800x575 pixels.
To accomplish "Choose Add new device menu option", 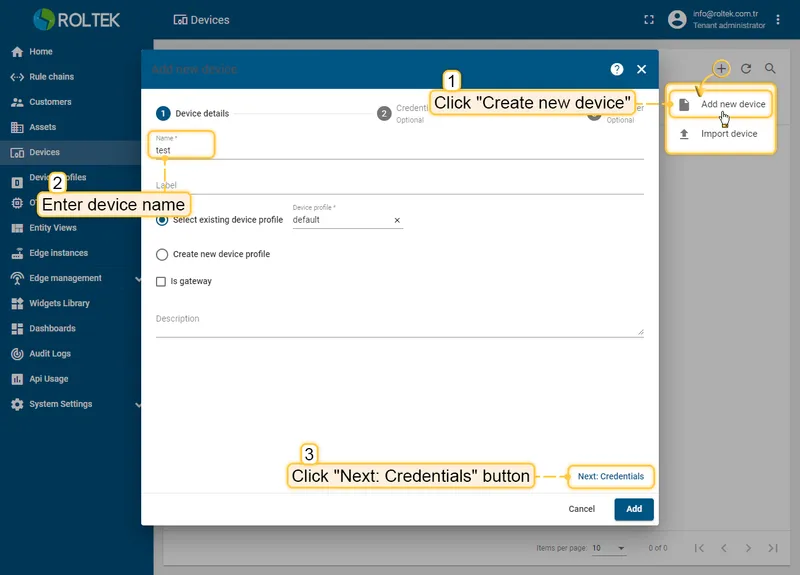I will 720,104.
